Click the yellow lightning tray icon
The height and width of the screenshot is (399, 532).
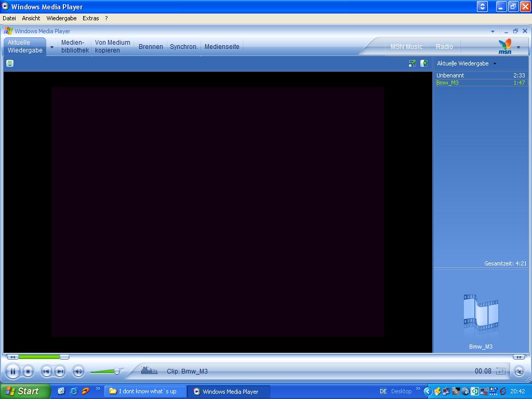[437, 391]
